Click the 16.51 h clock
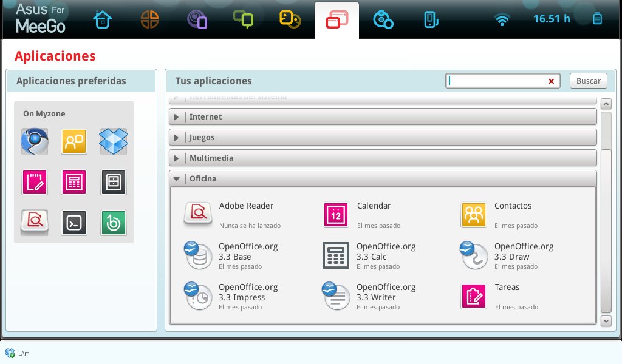Screen dimensions: 622x364 pyautogui.click(x=552, y=19)
